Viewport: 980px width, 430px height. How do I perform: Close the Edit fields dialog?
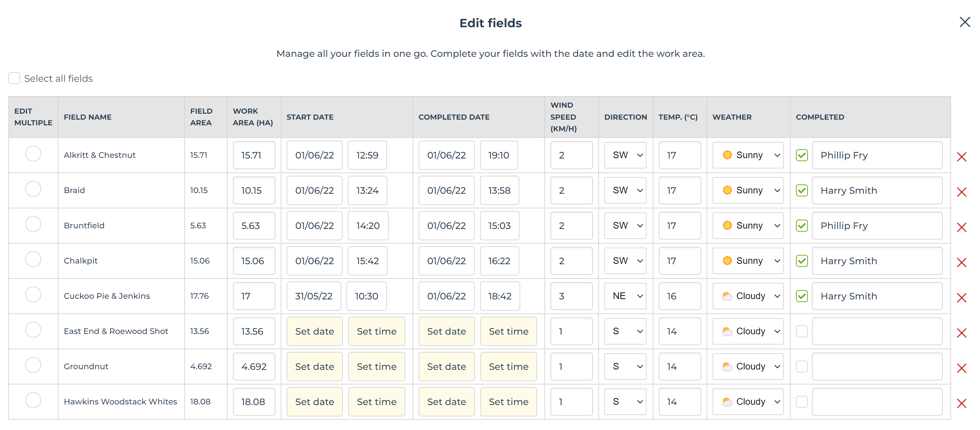(x=964, y=22)
